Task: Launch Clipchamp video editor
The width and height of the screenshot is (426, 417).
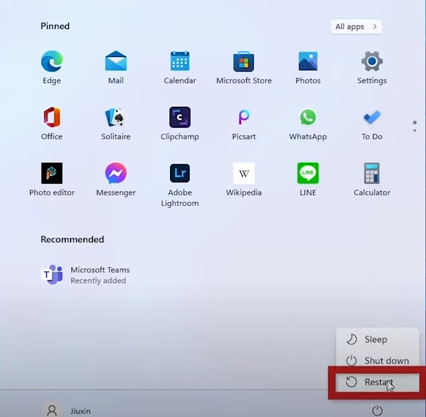Action: point(180,117)
